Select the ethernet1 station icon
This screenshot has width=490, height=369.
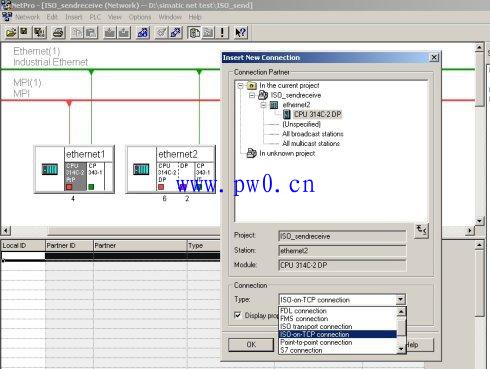click(50, 169)
